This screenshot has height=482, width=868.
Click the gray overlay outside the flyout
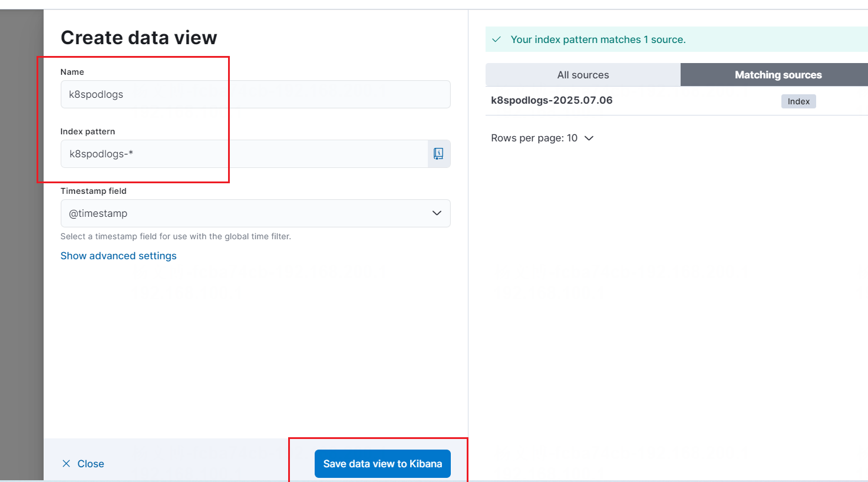tap(21, 236)
